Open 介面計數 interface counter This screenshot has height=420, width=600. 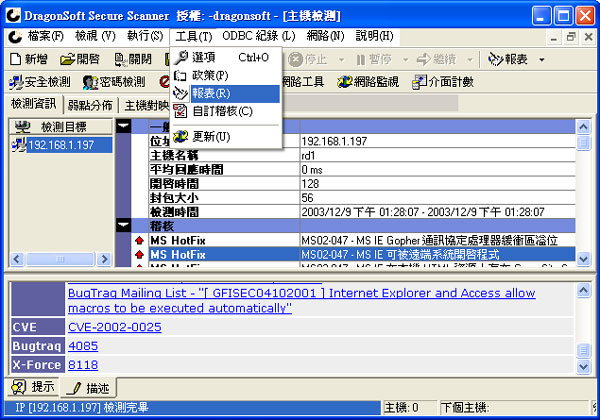coord(443,82)
